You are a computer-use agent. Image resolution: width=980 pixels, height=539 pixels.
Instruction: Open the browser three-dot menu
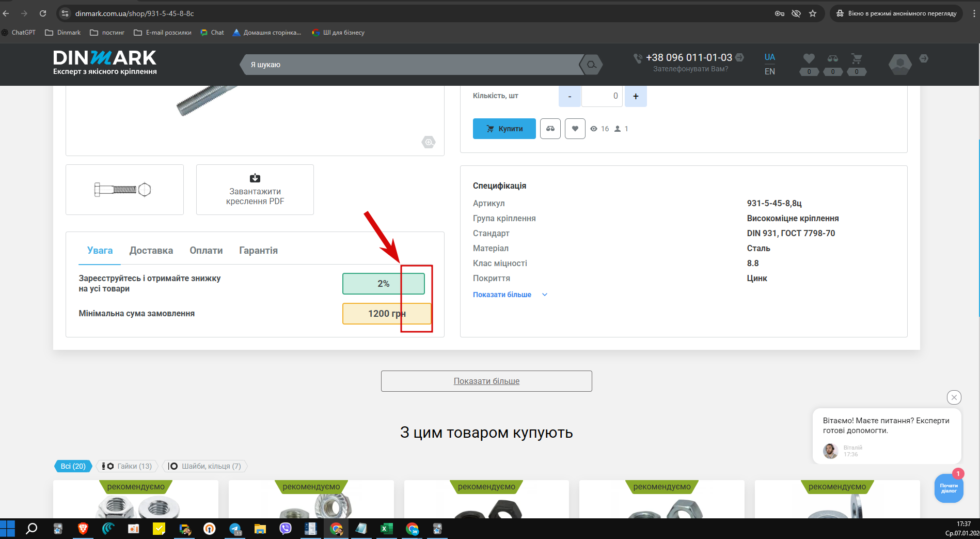tap(974, 13)
